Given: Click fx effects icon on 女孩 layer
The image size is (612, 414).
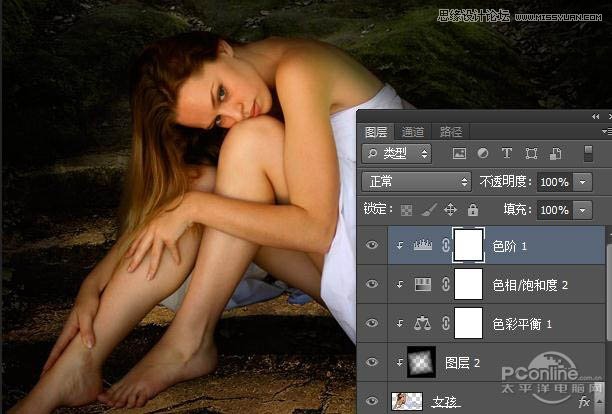Looking at the screenshot, I should (584, 402).
